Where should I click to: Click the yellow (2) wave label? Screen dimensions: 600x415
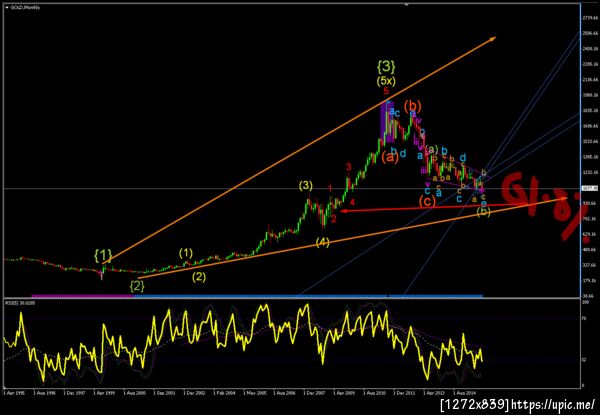199,277
